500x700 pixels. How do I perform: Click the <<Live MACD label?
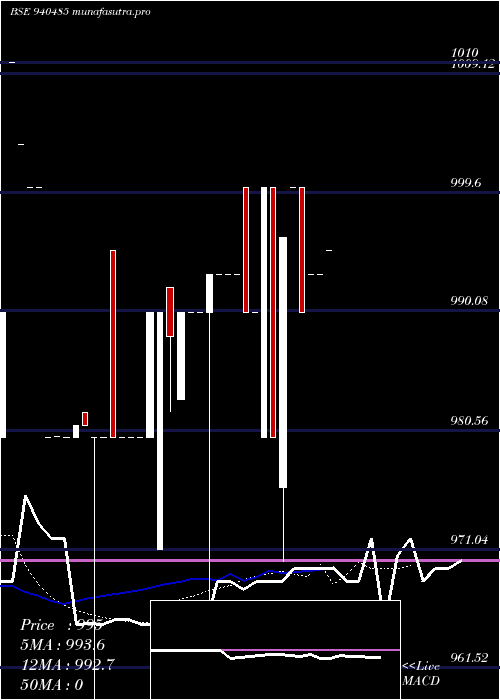421,673
